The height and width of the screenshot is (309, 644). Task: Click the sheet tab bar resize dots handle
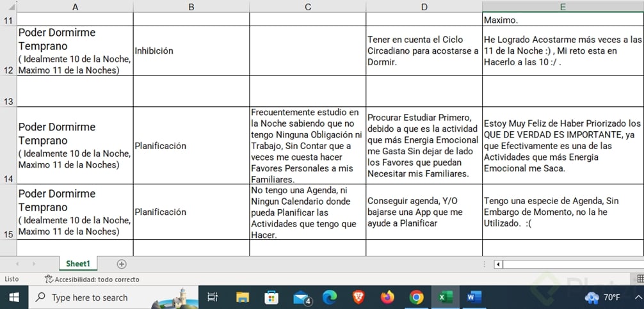tap(485, 264)
